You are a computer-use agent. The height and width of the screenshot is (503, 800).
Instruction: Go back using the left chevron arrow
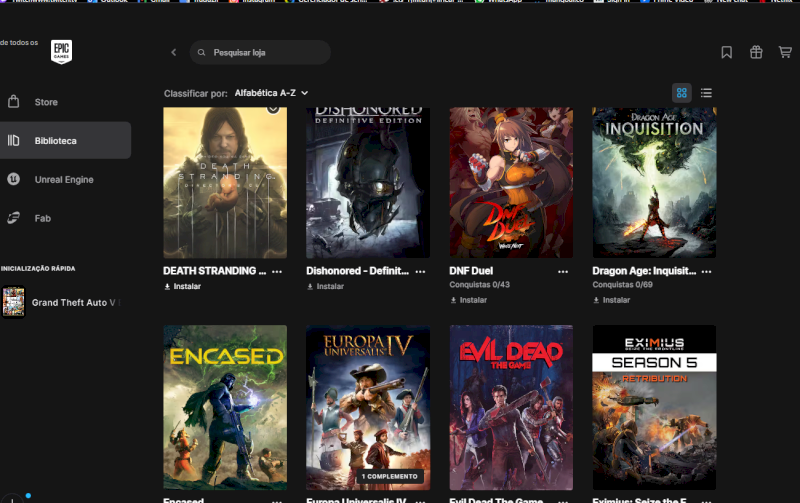(x=173, y=52)
